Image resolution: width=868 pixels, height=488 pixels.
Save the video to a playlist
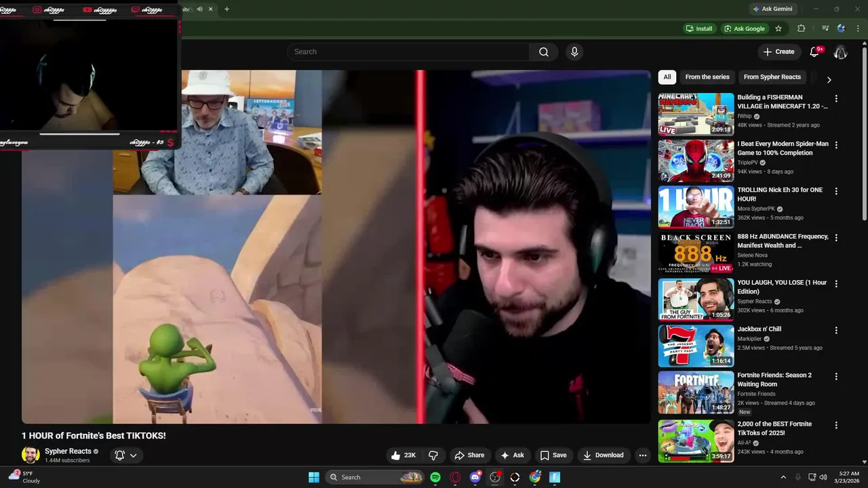pos(553,455)
